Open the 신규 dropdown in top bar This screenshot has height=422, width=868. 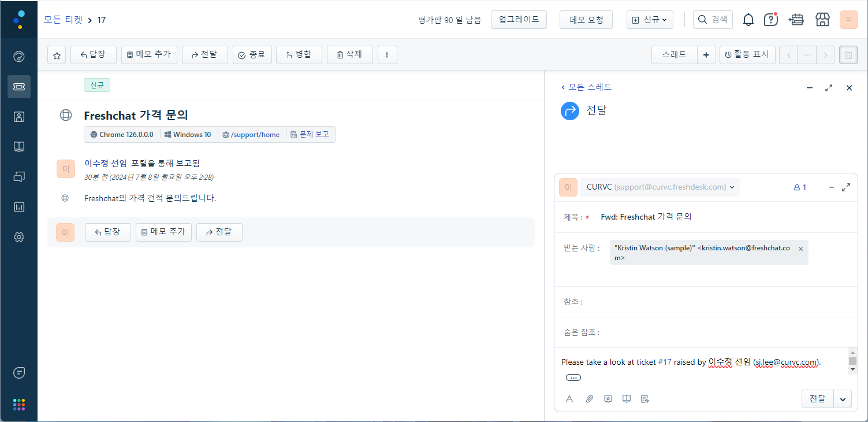pyautogui.click(x=650, y=20)
